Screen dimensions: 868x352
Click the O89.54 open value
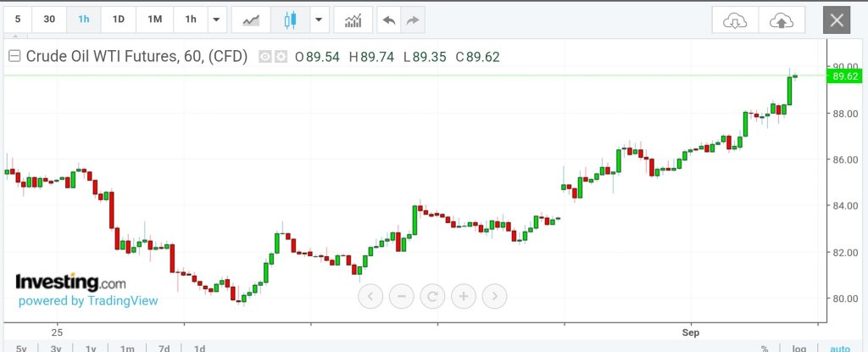317,57
